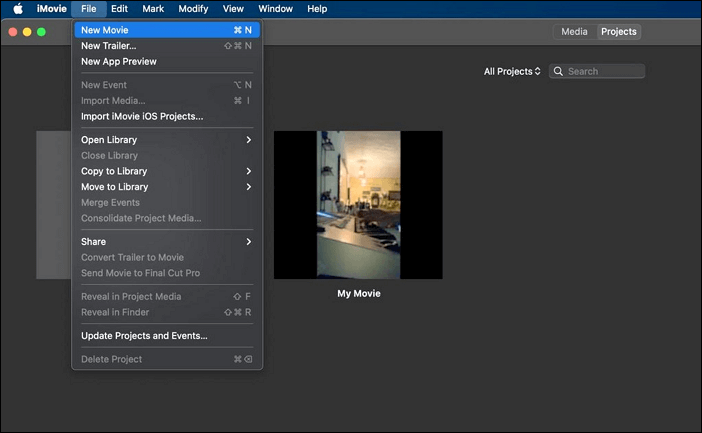Image resolution: width=702 pixels, height=433 pixels.
Task: Open the Edit menu
Action: (x=119, y=9)
